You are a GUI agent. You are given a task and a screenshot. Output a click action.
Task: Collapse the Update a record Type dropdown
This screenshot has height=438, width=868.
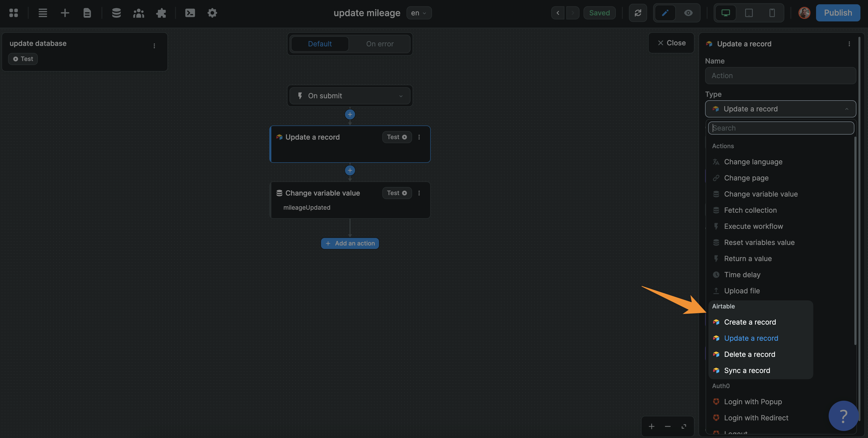click(x=780, y=109)
